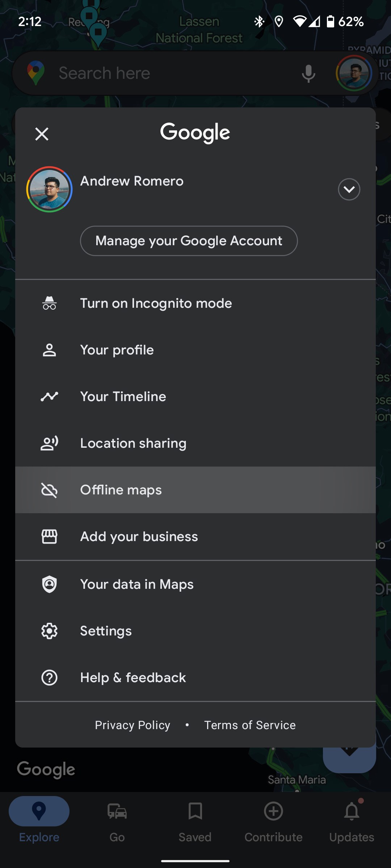Tap the microphone voice search icon
391x868 pixels.
[308, 73]
